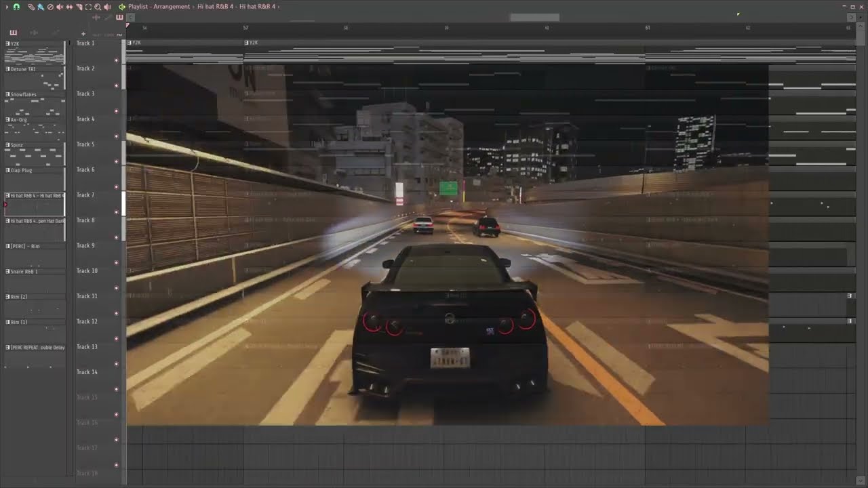Click the horizontal playlist scrollbar thumb
This screenshot has width=868, height=488.
click(x=534, y=17)
